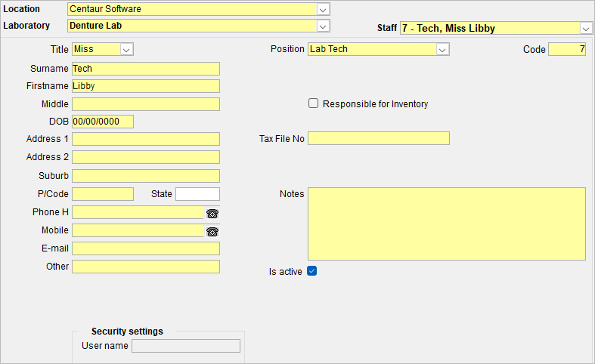The height and width of the screenshot is (364, 595).
Task: Enable Responsible for Inventory checkbox
Action: click(313, 103)
